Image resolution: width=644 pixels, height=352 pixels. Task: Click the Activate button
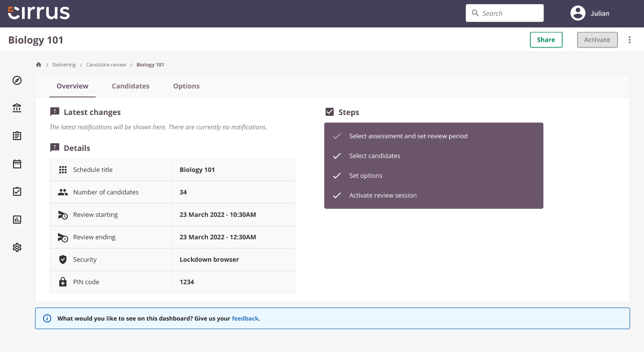pyautogui.click(x=597, y=40)
